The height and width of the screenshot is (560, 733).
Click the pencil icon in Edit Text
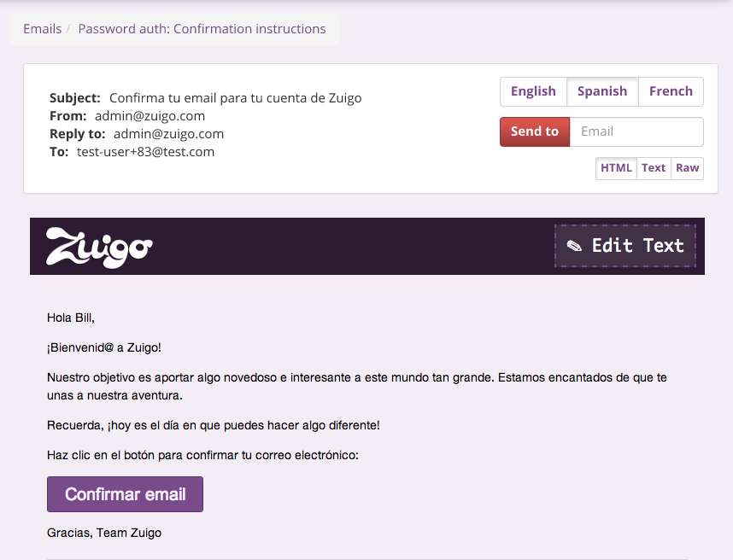click(574, 246)
